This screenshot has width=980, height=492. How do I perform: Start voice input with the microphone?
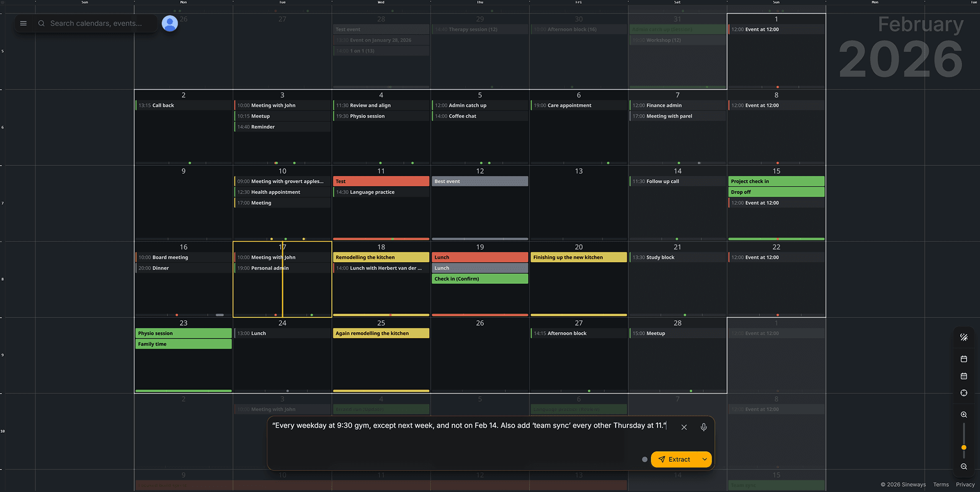703,427
